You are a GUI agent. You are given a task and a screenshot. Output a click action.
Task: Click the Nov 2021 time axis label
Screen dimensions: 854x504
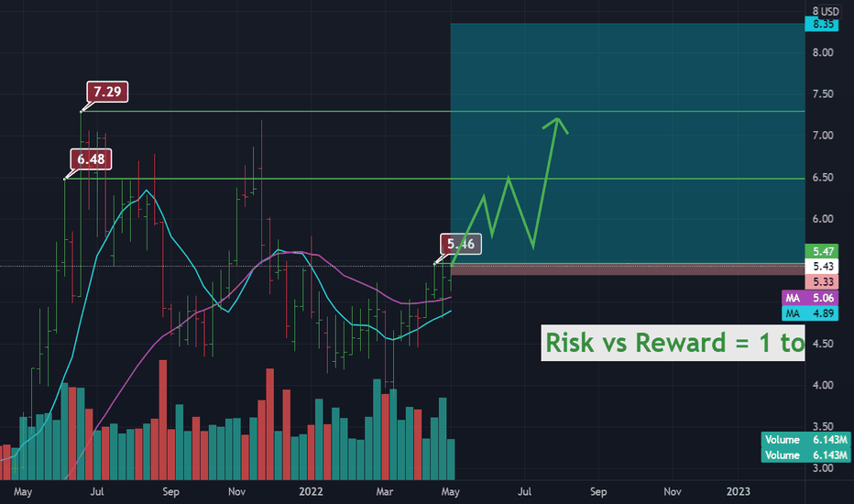pyautogui.click(x=237, y=491)
